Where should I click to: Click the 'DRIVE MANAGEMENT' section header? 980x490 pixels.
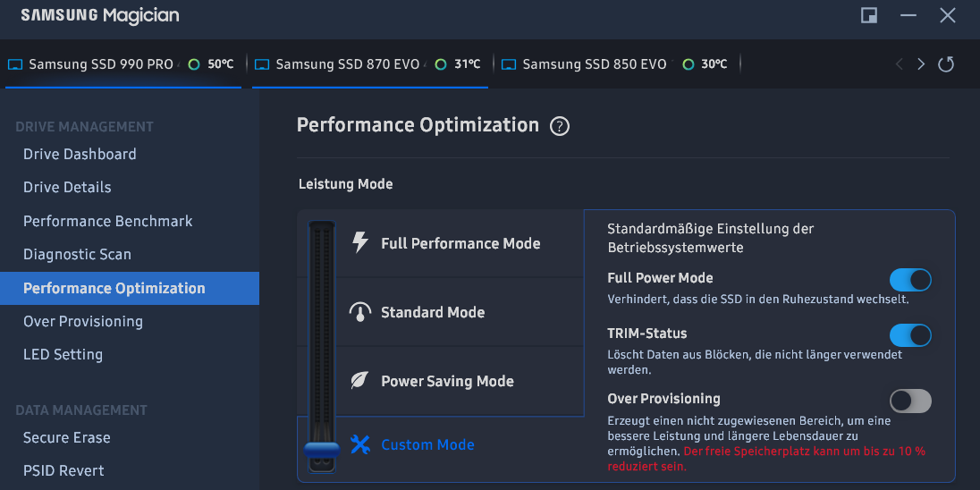(x=84, y=126)
